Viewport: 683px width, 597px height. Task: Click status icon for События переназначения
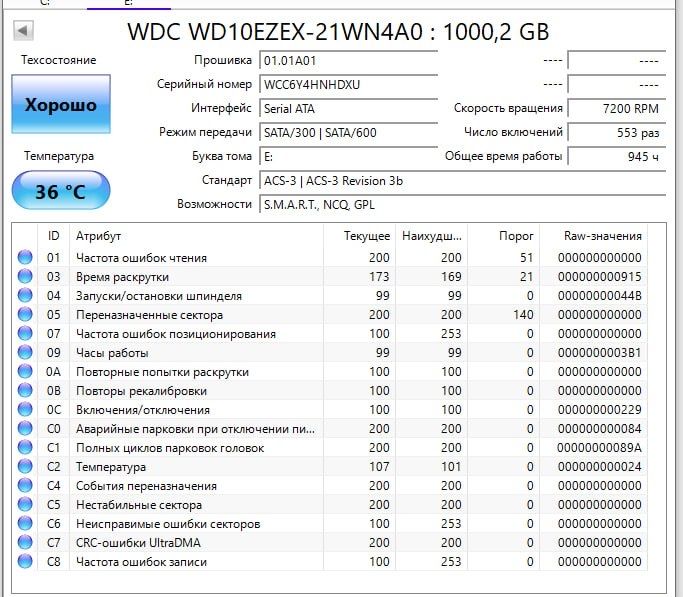(25, 485)
